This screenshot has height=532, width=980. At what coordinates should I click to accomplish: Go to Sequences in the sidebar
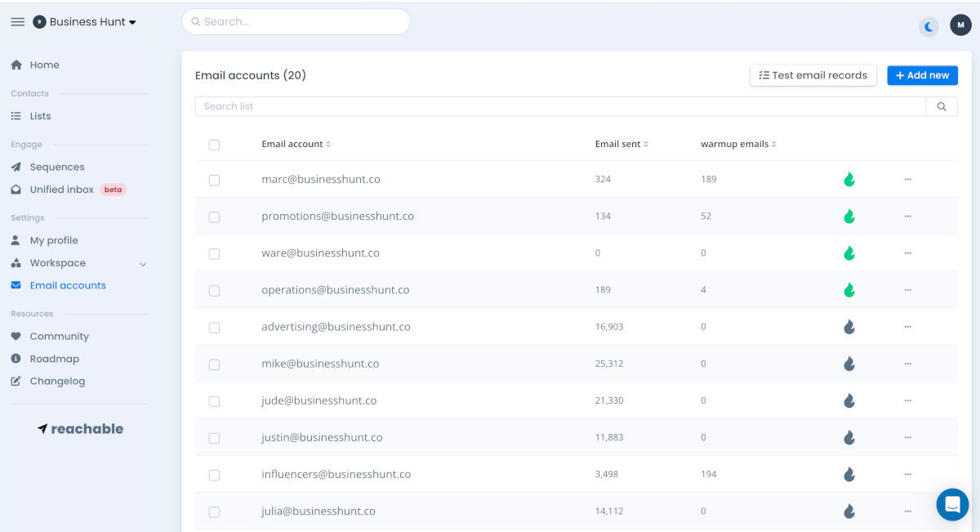57,167
